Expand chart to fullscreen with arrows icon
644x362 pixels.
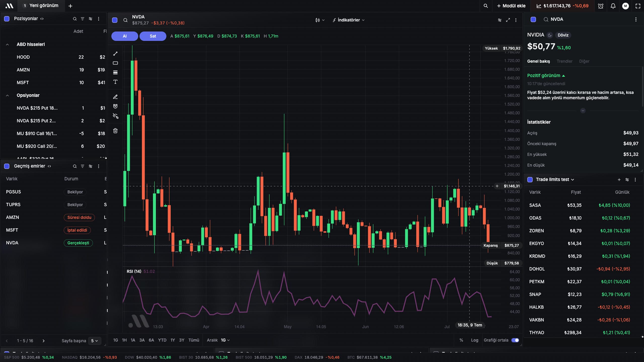(508, 20)
